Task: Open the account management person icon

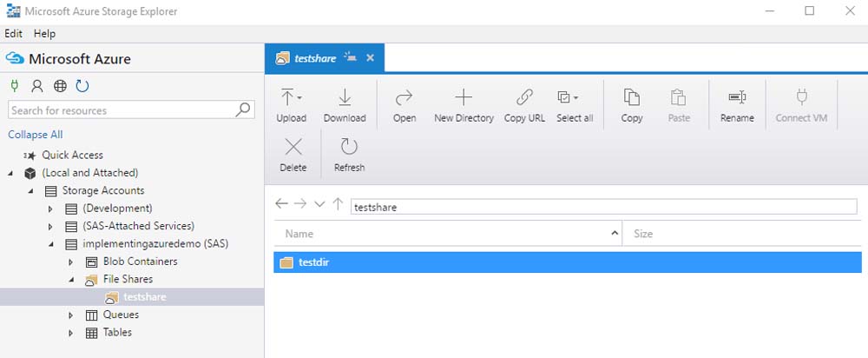Action: click(x=37, y=86)
